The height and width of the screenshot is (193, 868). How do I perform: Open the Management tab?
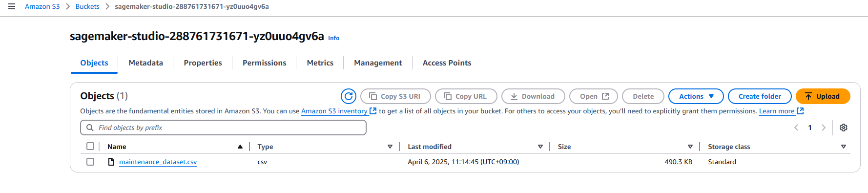point(378,63)
